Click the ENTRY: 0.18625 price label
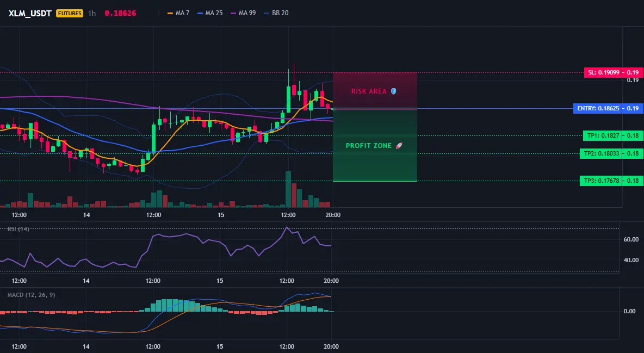644x353 pixels. coord(598,108)
